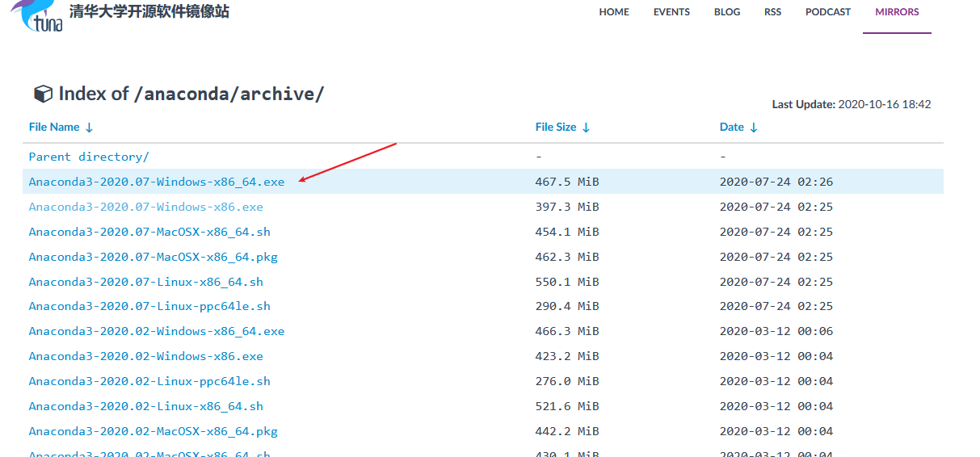Viewport: 980px width, 457px height.
Task: Open the HOME menu item
Action: pos(614,12)
